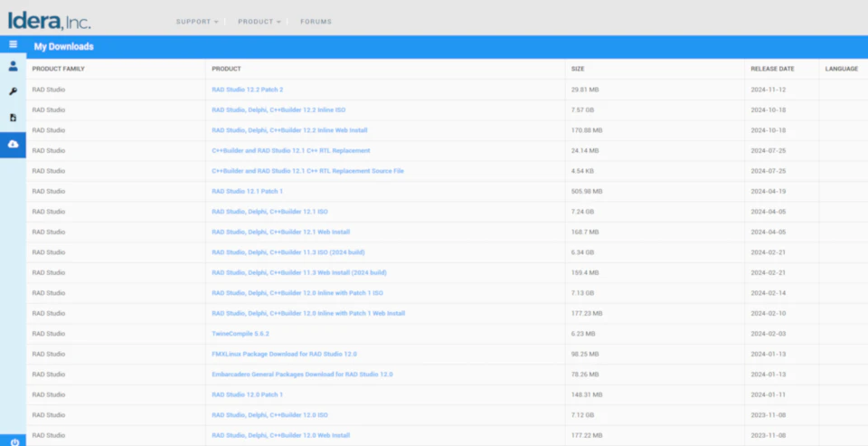Click the Size column header
Image resolution: width=868 pixels, height=446 pixels.
click(578, 69)
